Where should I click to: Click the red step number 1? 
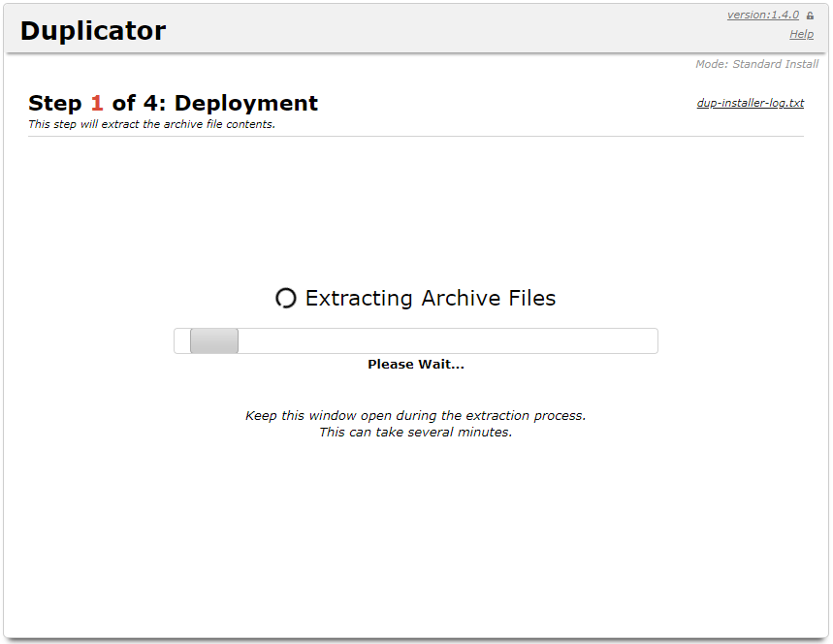pyautogui.click(x=96, y=103)
